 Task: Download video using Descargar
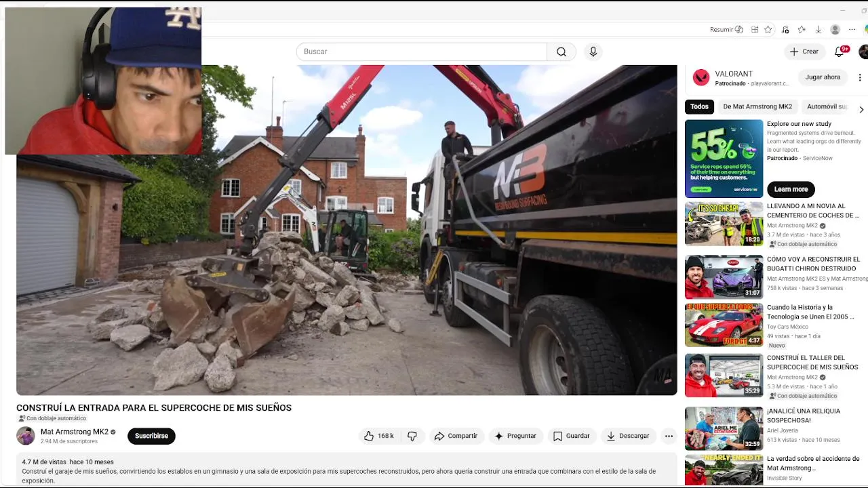(628, 436)
